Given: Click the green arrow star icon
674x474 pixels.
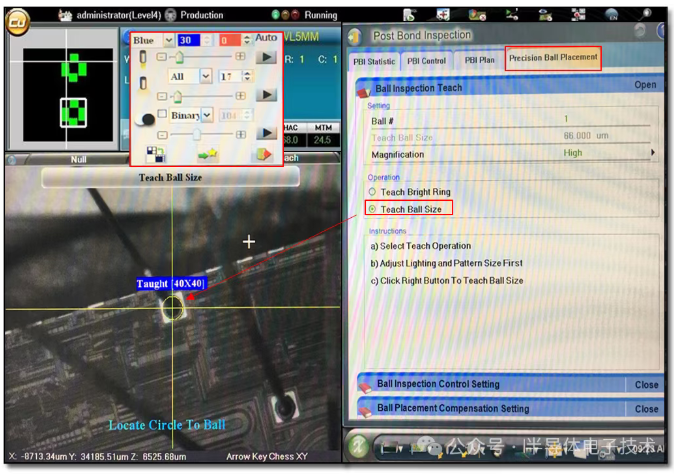Looking at the screenshot, I should pos(208,155).
